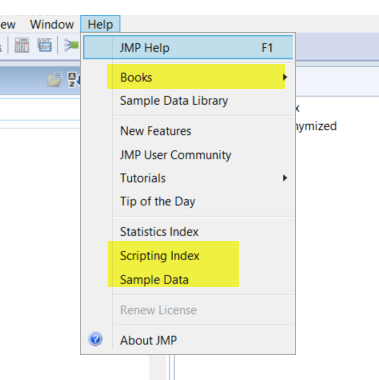This screenshot has height=380, width=379.
Task: Open the Window menu
Action: pyautogui.click(x=52, y=24)
